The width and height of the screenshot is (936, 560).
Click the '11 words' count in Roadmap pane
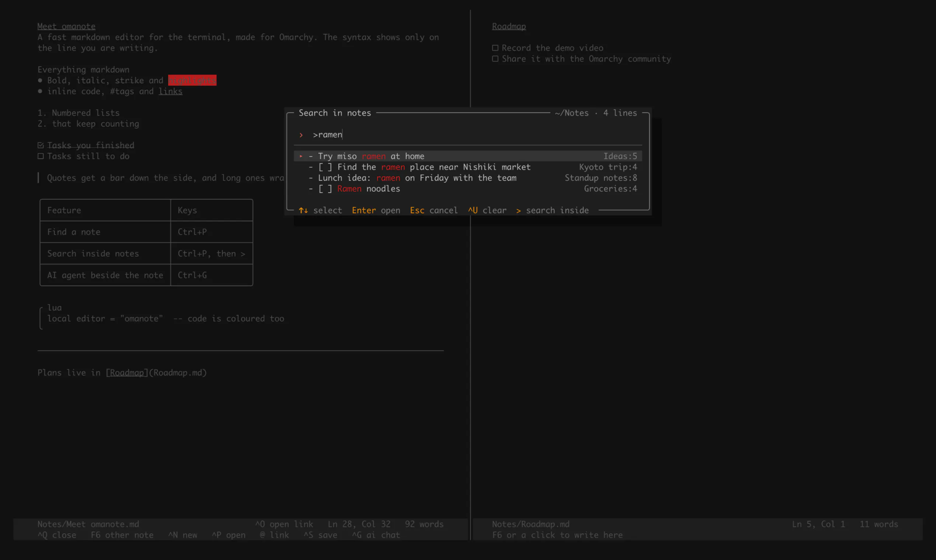[879, 524]
